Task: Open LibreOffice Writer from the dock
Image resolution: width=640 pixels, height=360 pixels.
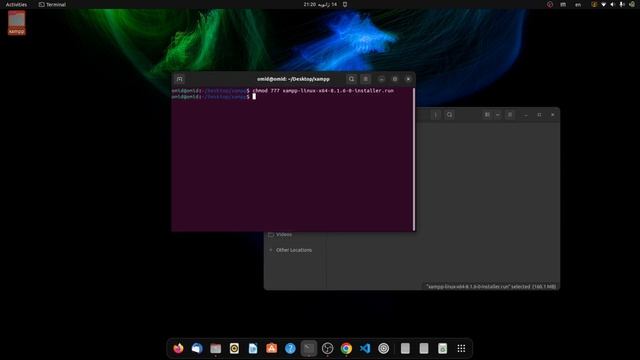Action: tap(253, 348)
